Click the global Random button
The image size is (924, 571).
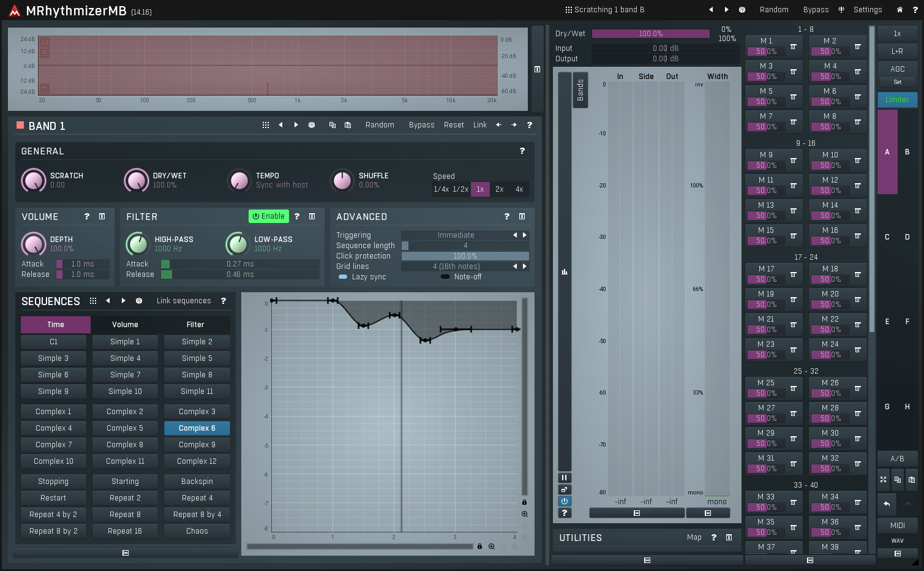[774, 10]
